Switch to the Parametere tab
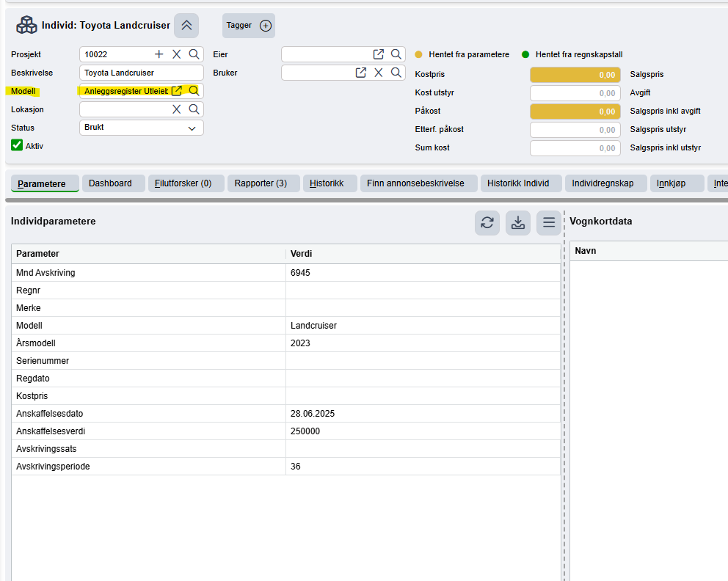Viewport: 728px width, 581px height. click(45, 184)
